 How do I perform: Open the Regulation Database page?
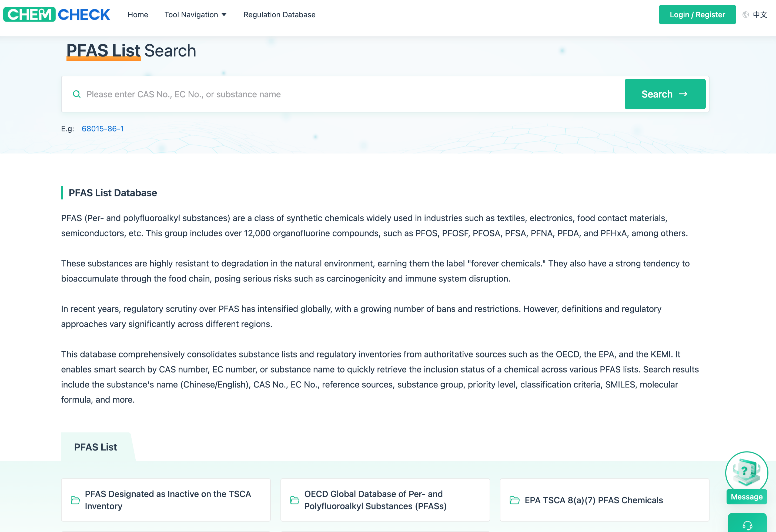(x=279, y=15)
